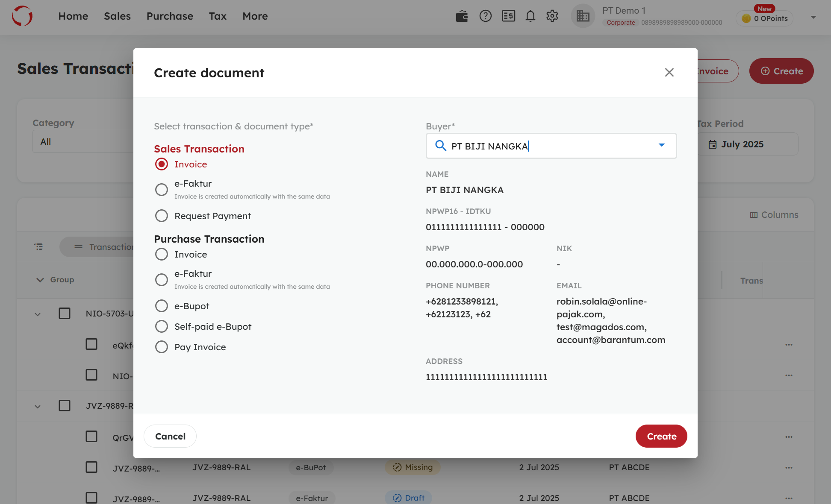Open the Purchase menu
This screenshot has width=831, height=504.
pyautogui.click(x=170, y=16)
